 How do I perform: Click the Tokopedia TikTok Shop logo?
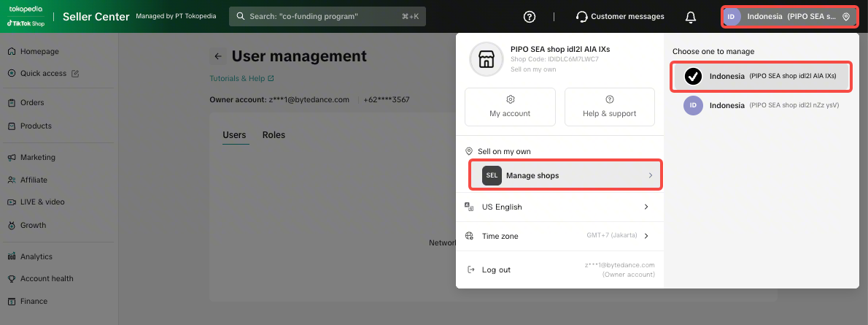tap(26, 16)
